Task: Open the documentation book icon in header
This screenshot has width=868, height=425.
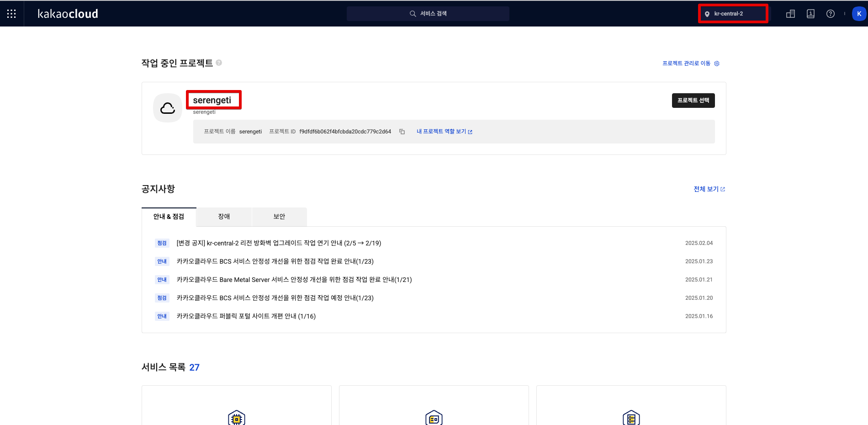Action: (x=810, y=14)
